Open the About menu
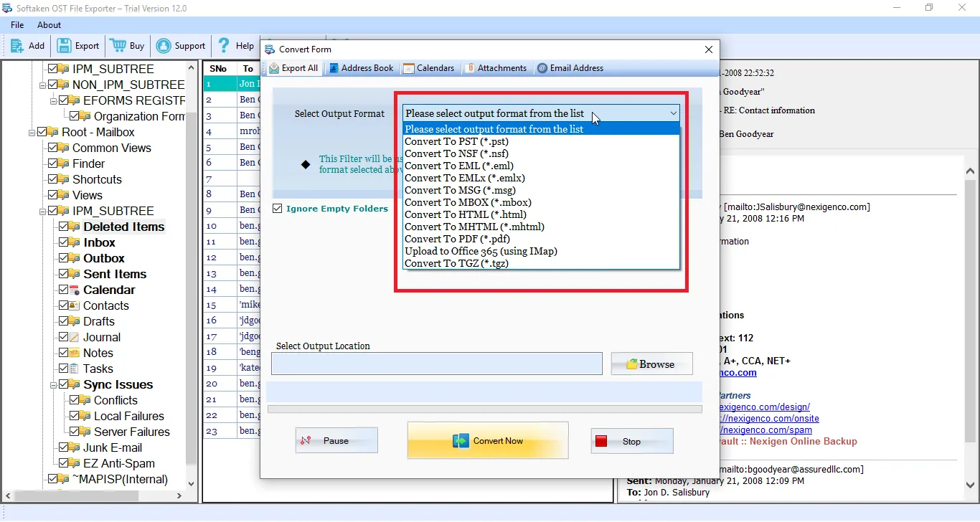Screen dimensions: 980x522 50,25
